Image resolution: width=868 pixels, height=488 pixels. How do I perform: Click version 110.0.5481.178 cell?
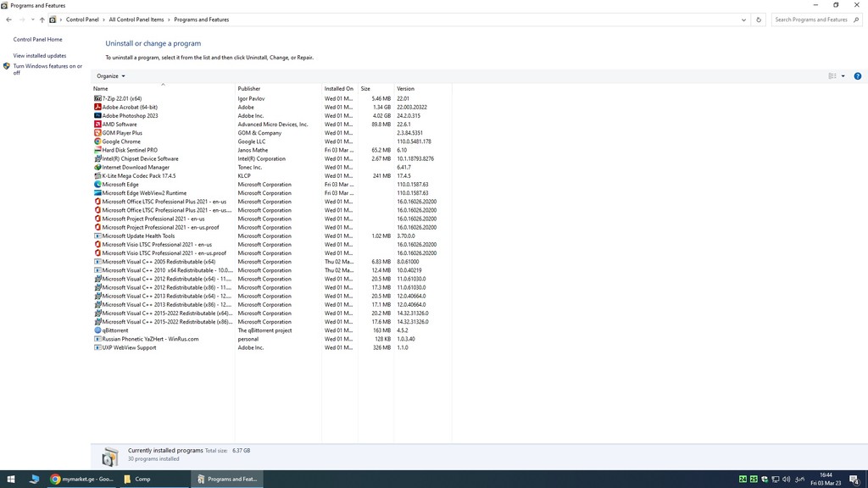(x=414, y=141)
